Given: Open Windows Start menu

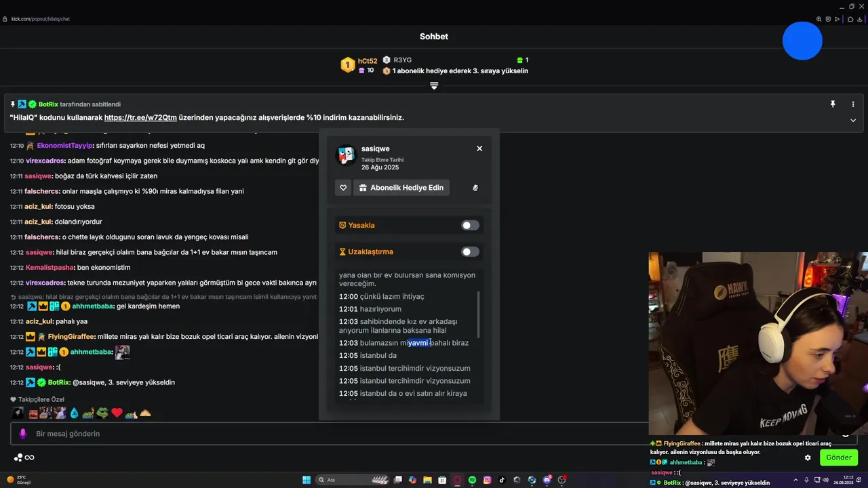Looking at the screenshot, I should click(307, 480).
